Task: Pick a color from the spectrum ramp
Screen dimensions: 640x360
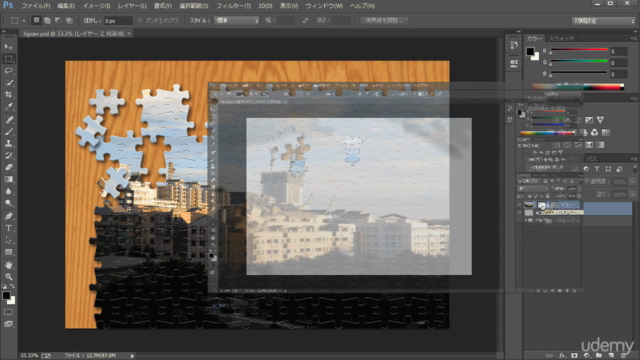Action: tap(578, 87)
